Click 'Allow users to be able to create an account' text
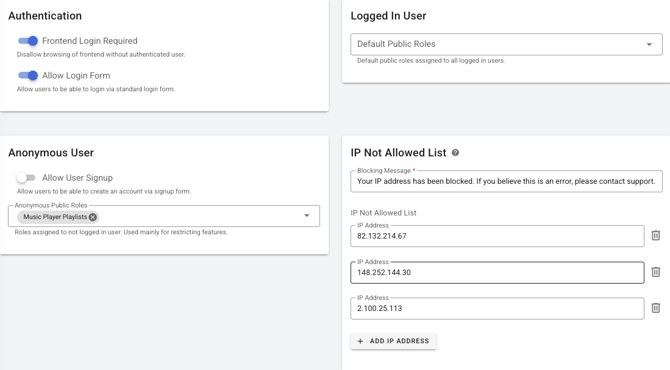 pos(104,191)
